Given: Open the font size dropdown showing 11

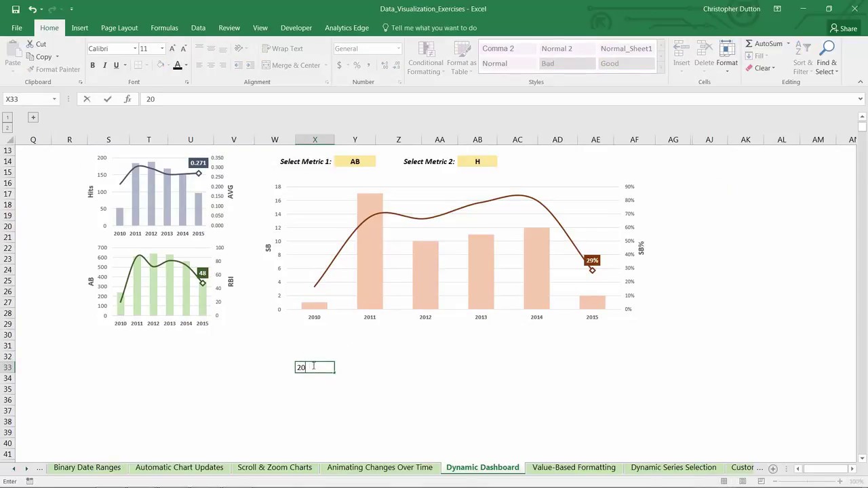Looking at the screenshot, I should 161,48.
